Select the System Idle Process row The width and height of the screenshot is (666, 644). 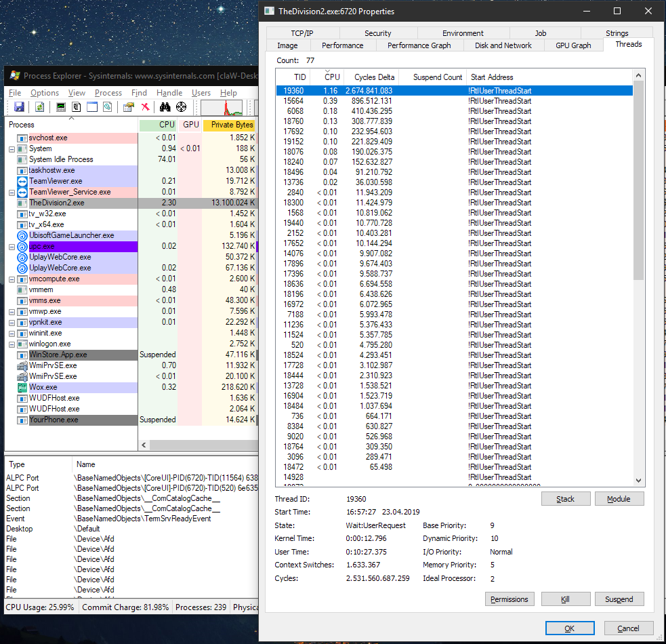[x=131, y=159]
